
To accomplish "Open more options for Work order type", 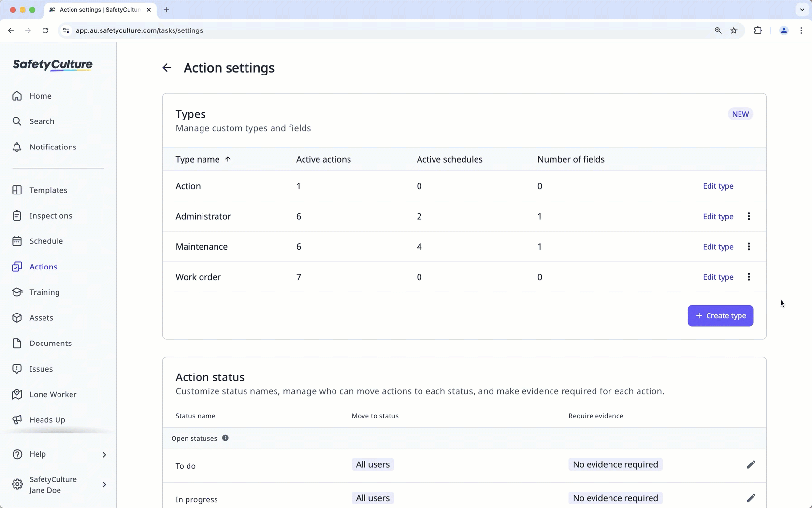I will tap(749, 277).
